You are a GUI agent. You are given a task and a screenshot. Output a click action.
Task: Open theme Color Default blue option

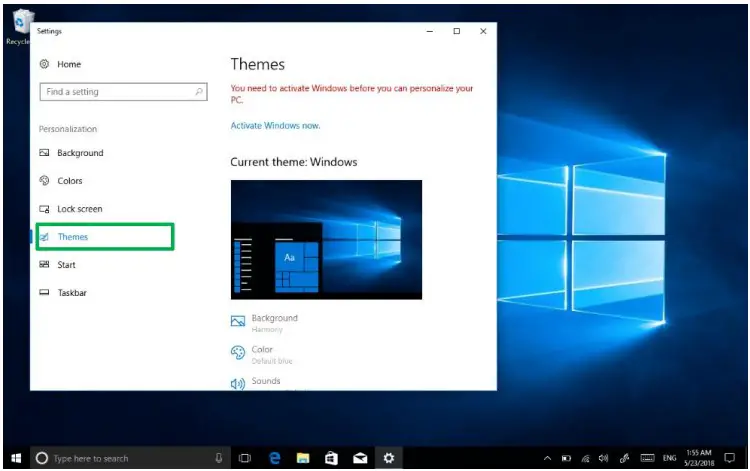272,355
